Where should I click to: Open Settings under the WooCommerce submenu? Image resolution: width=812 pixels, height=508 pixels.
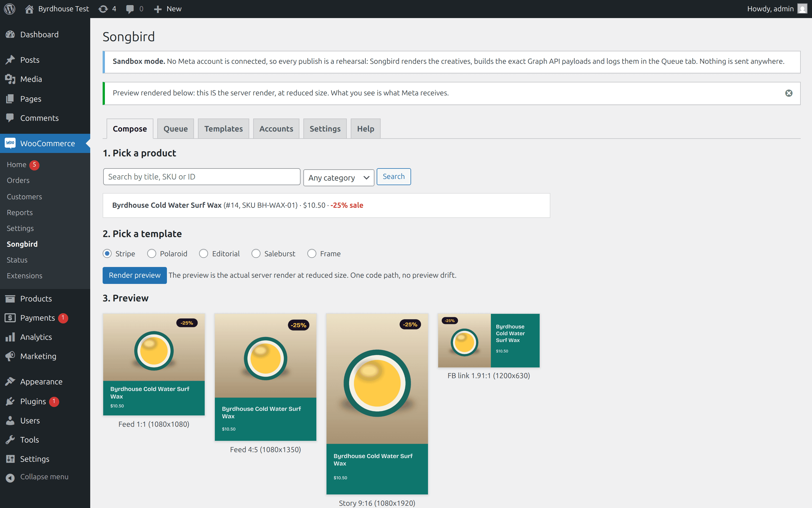tap(20, 228)
